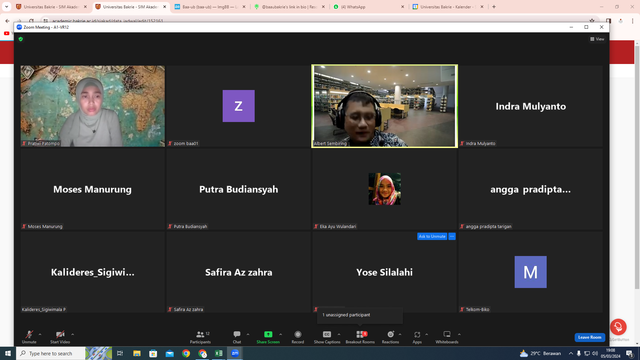Open File Explorer from the taskbar

click(x=137, y=353)
